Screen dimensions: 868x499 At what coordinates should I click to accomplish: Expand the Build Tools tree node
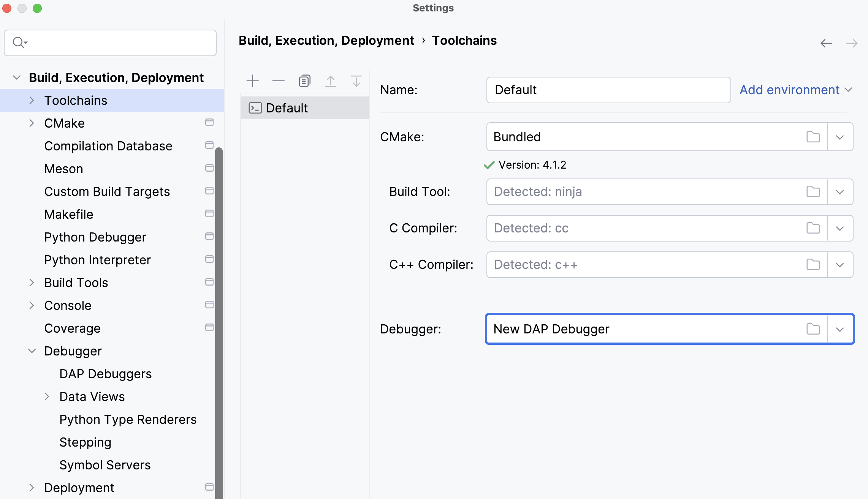(32, 283)
